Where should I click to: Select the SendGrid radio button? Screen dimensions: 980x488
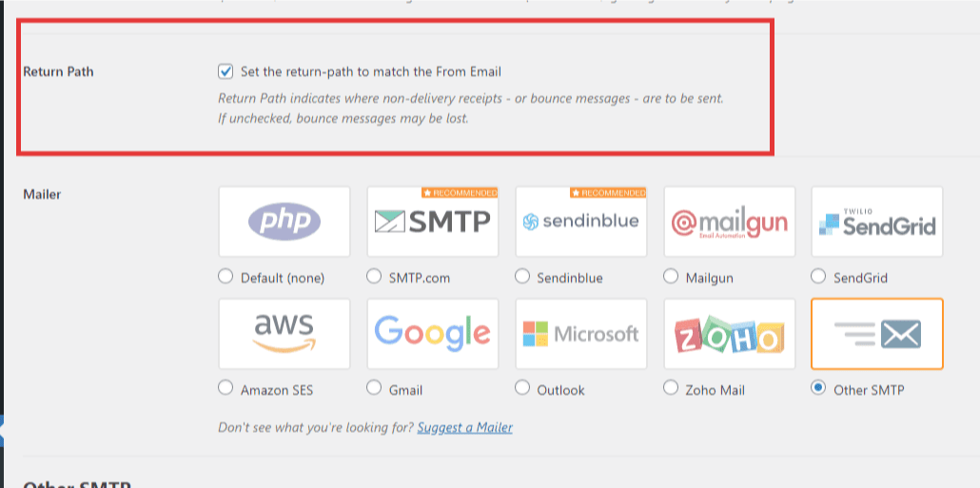click(817, 276)
